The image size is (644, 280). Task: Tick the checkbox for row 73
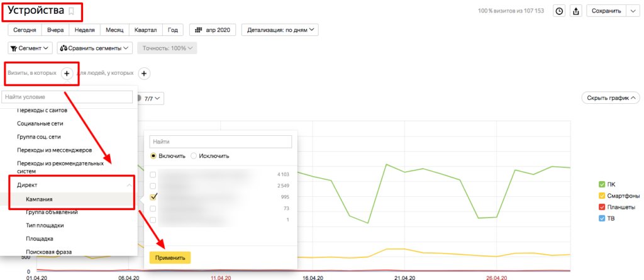(153, 208)
